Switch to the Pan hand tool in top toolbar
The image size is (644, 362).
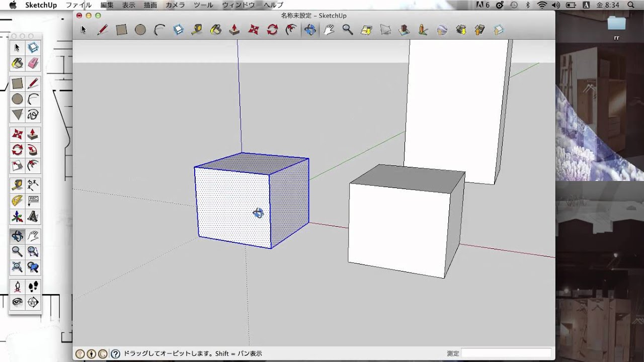pyautogui.click(x=329, y=30)
